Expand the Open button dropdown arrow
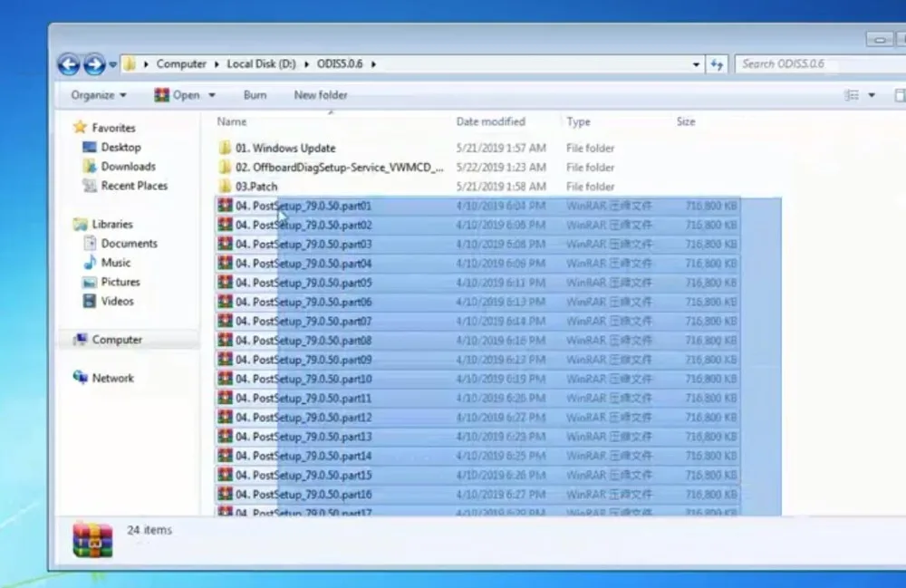Viewport: 906px width, 588px height. pos(212,95)
